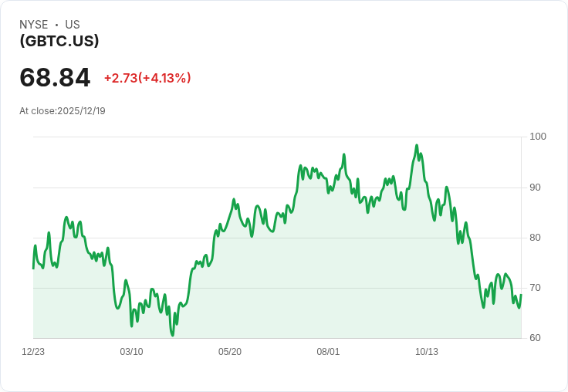This screenshot has height=392, width=568.
Task: Click the +2.73(+4.13%) change value
Action: (147, 78)
